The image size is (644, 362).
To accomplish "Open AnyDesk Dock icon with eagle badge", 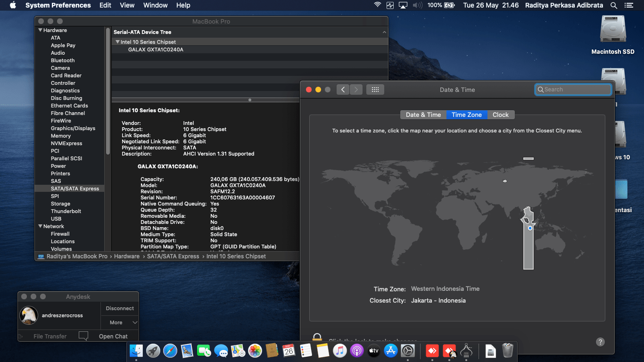I will [x=449, y=351].
